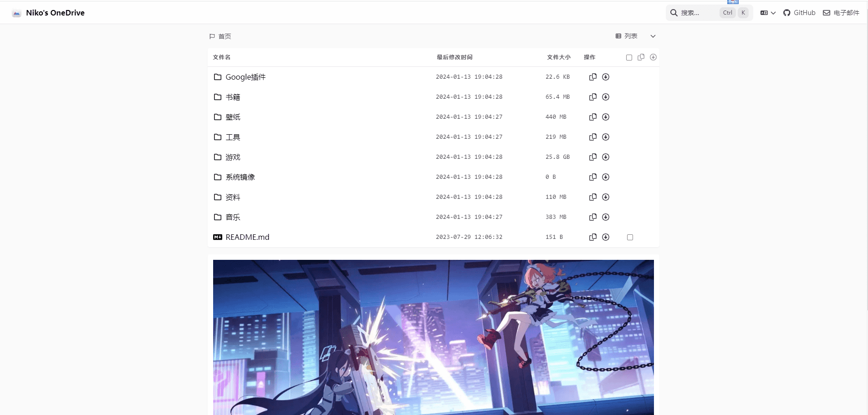Download the 工具 folder
The height and width of the screenshot is (415, 868).
[x=606, y=137]
